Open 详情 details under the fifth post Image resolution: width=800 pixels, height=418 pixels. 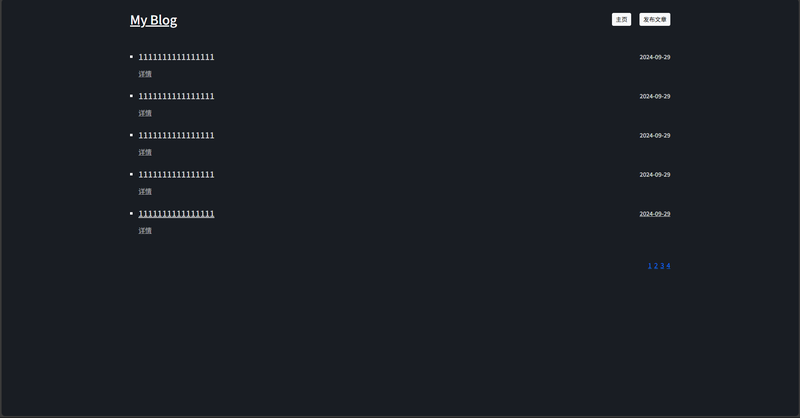(145, 231)
